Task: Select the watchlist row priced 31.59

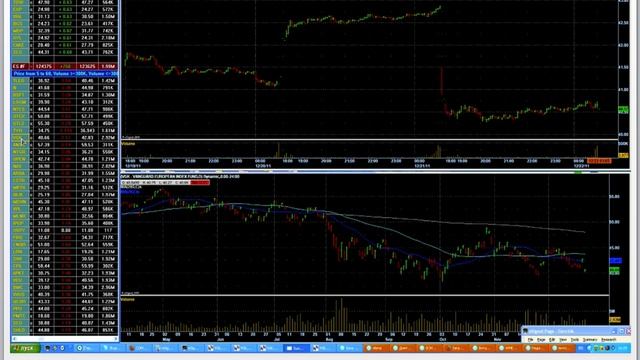Action: pyautogui.click(x=65, y=95)
